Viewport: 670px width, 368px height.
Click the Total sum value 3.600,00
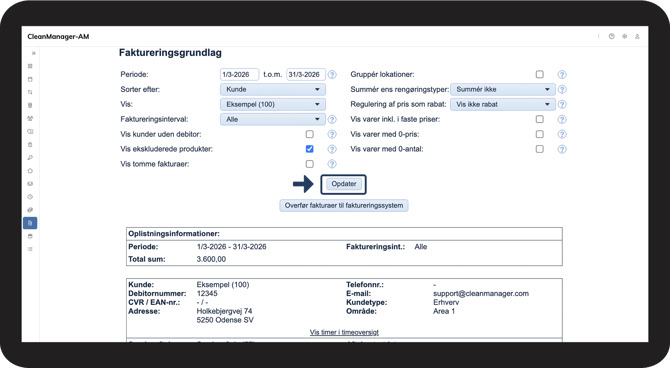(x=211, y=259)
